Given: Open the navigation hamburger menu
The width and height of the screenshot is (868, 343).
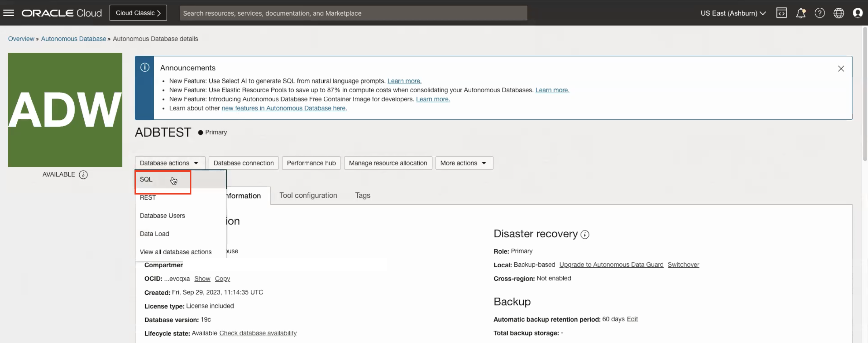Looking at the screenshot, I should tap(8, 13).
